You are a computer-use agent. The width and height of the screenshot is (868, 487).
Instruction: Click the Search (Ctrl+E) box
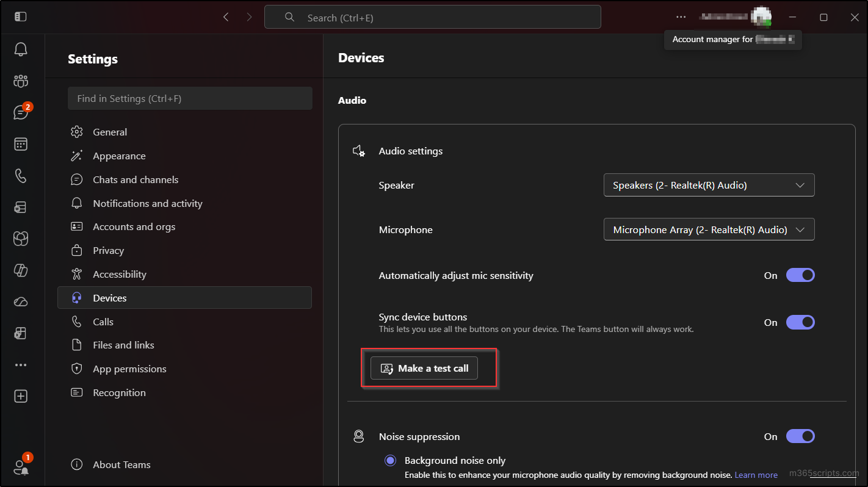coord(433,17)
